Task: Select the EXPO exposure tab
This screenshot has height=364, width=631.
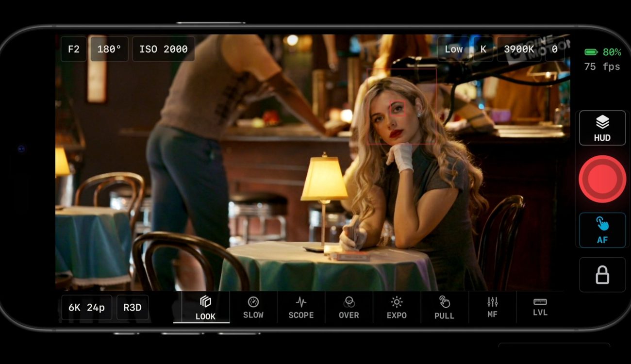Action: 397,308
